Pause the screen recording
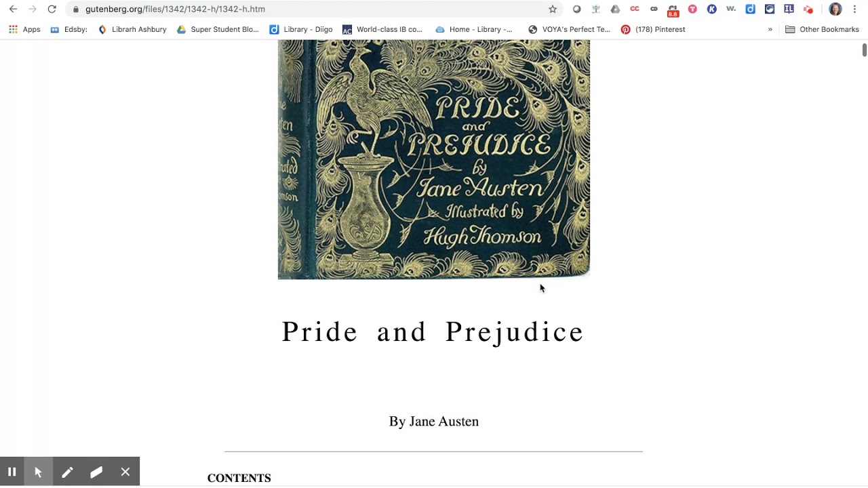Viewport: 868px width, 488px height. click(12, 472)
